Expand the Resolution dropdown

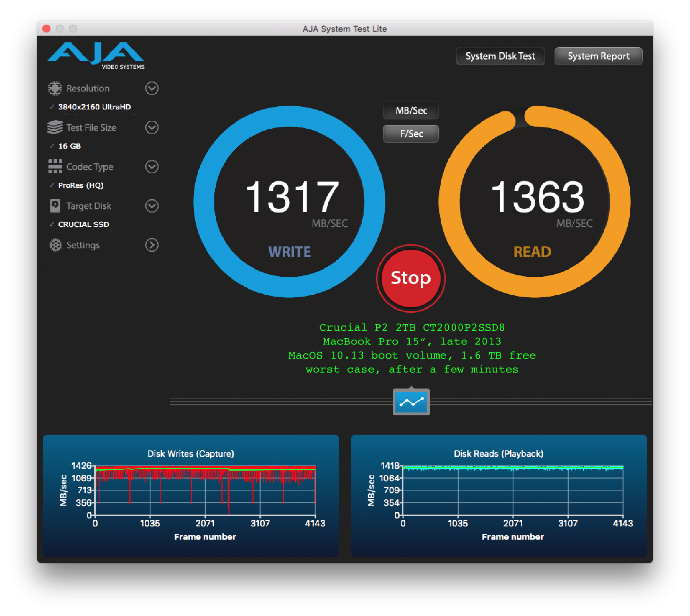[151, 88]
